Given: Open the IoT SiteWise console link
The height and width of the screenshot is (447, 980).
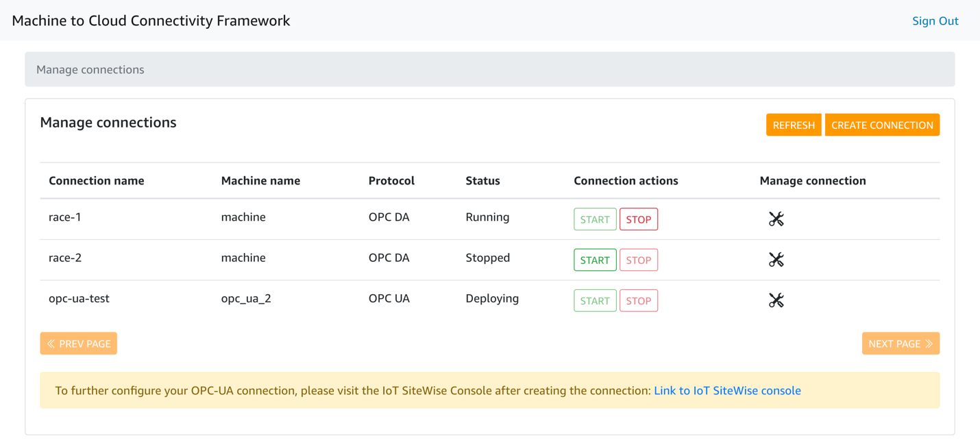Looking at the screenshot, I should (x=727, y=390).
